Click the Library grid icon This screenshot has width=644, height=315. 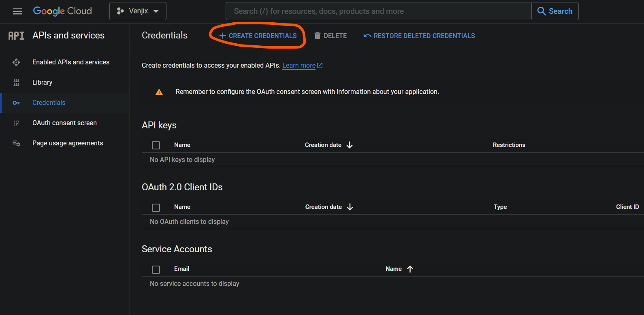(x=16, y=82)
